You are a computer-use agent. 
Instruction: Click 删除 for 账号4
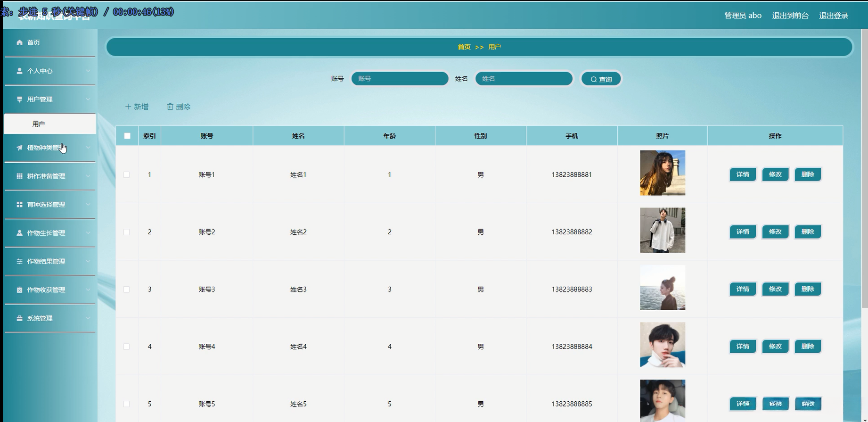(x=808, y=347)
